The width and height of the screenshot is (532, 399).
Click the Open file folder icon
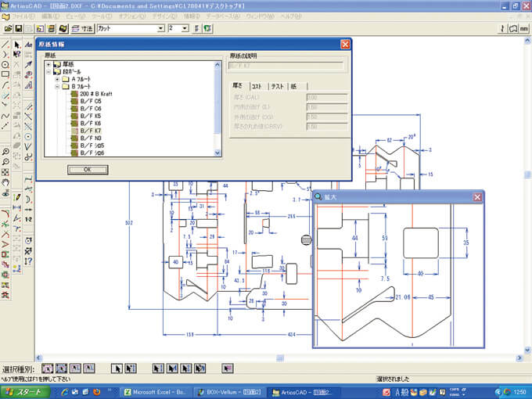pyautogui.click(x=8, y=28)
